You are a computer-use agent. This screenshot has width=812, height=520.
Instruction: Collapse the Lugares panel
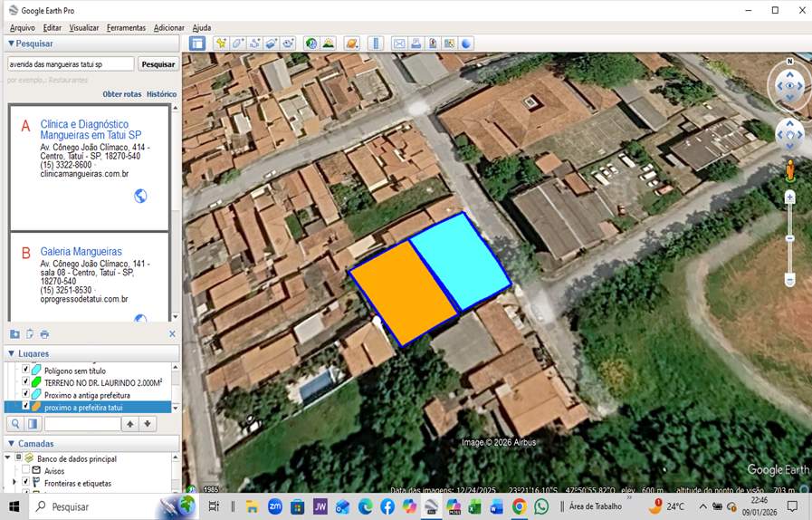pos(11,353)
